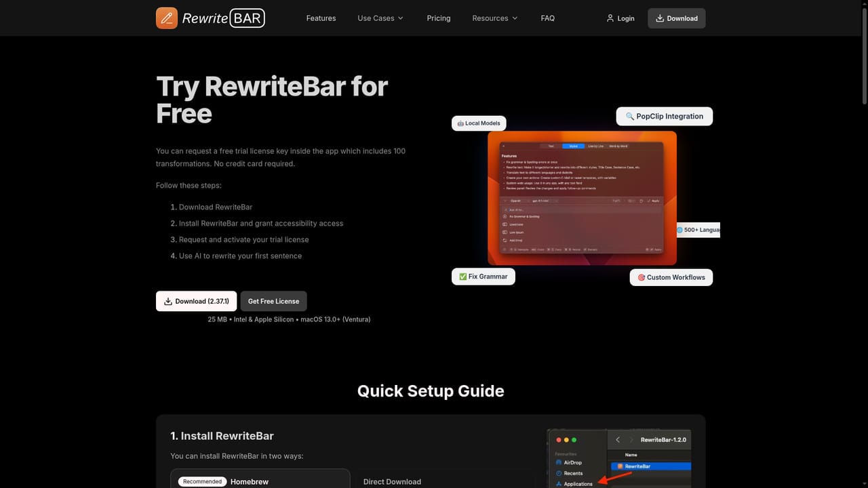The image size is (868, 488).
Task: Click the PopClip Integration badge
Action: (x=665, y=116)
